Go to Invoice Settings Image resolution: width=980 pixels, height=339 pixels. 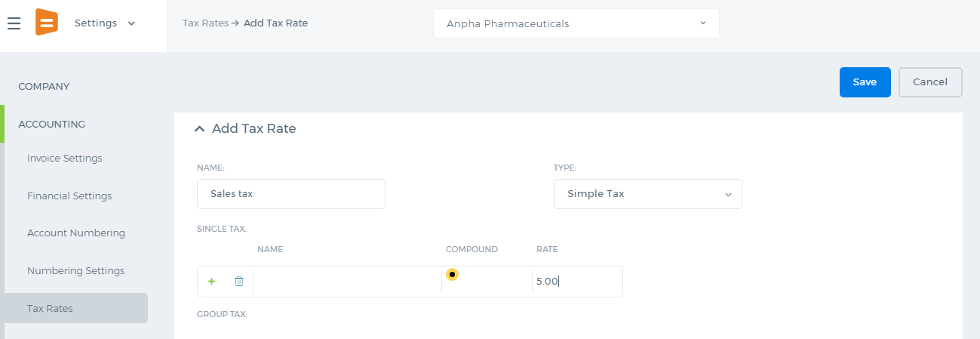pyautogui.click(x=65, y=159)
